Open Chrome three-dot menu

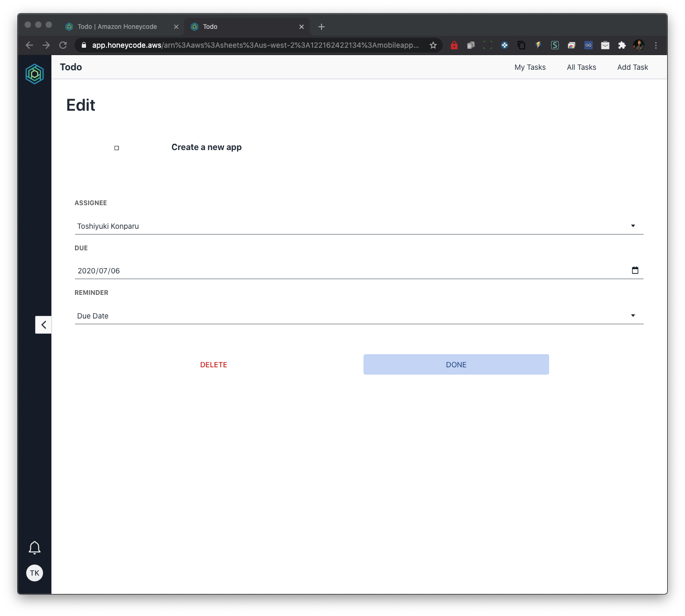coord(656,45)
